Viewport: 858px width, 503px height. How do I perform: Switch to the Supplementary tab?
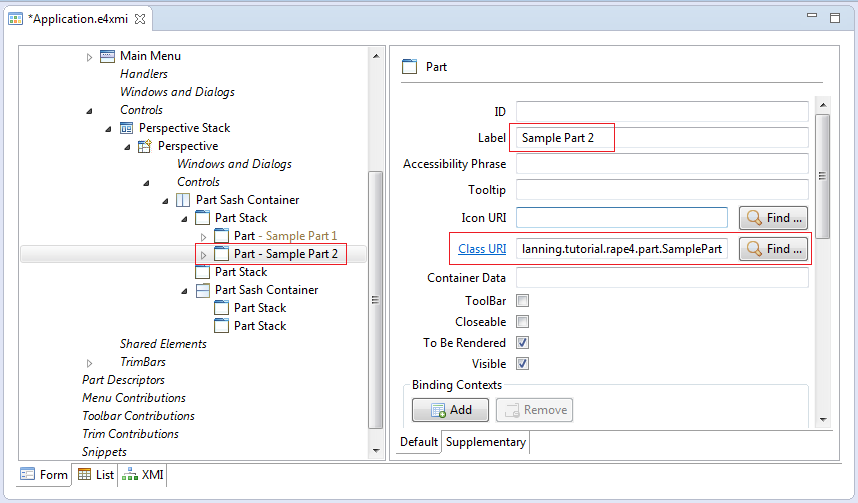tap(485, 442)
